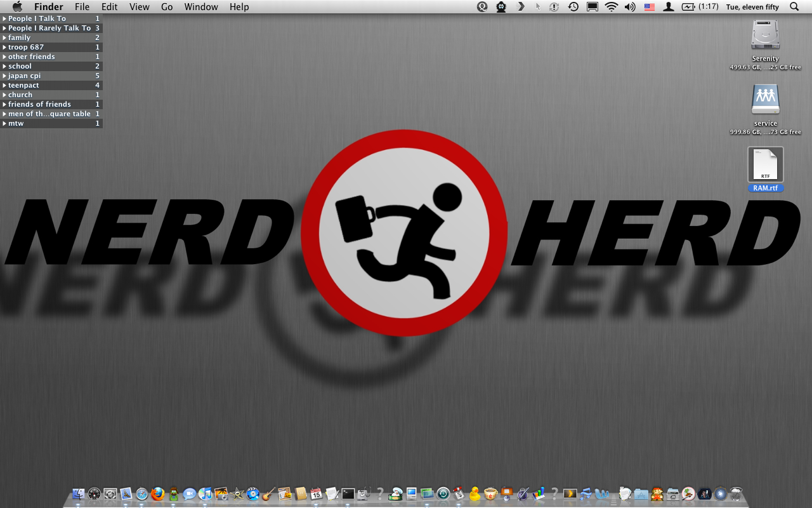Open the Serenity hard drive icon

(x=765, y=34)
